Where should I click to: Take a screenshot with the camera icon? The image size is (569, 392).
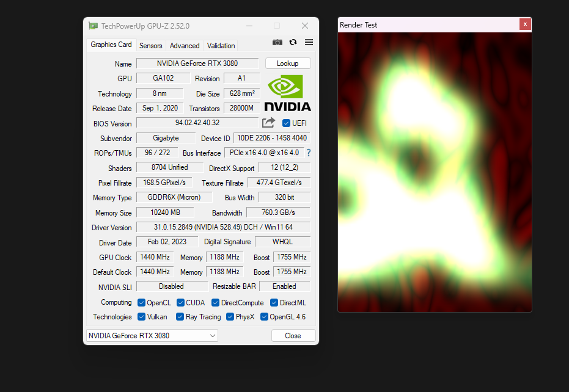pos(277,42)
